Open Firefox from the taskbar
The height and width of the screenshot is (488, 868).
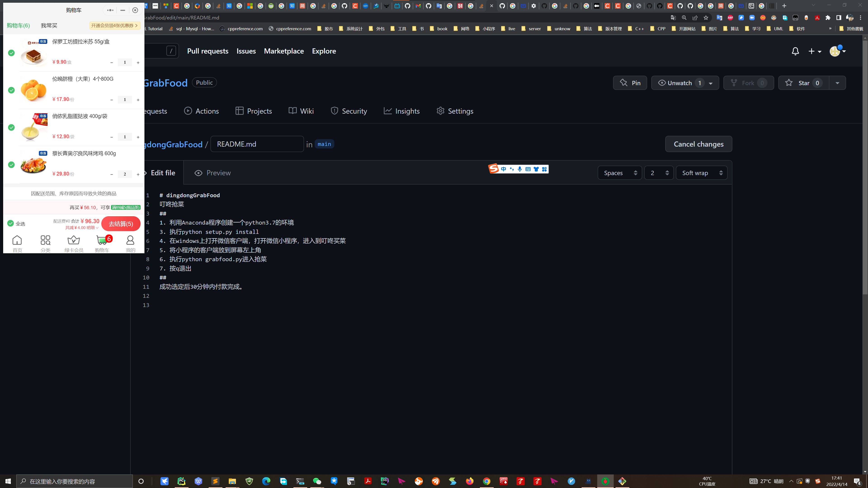coord(470,481)
